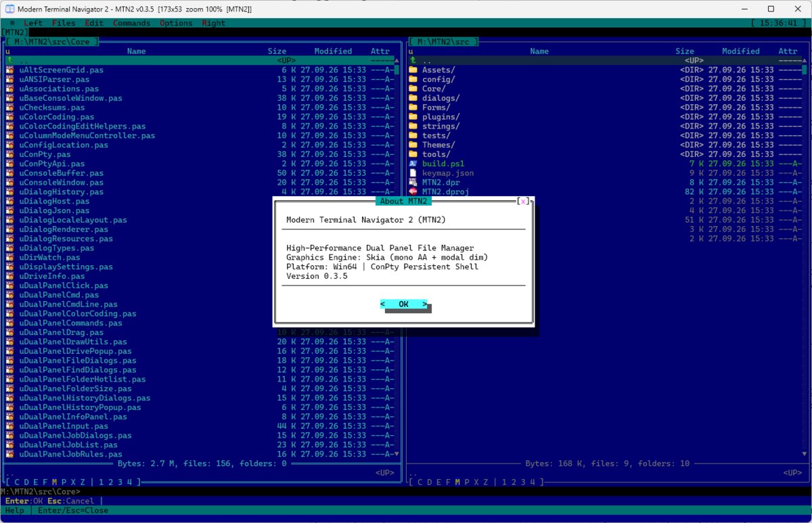Close the About MTN2 dialog with [x]
Viewport: 812px width, 523px height.
523,201
